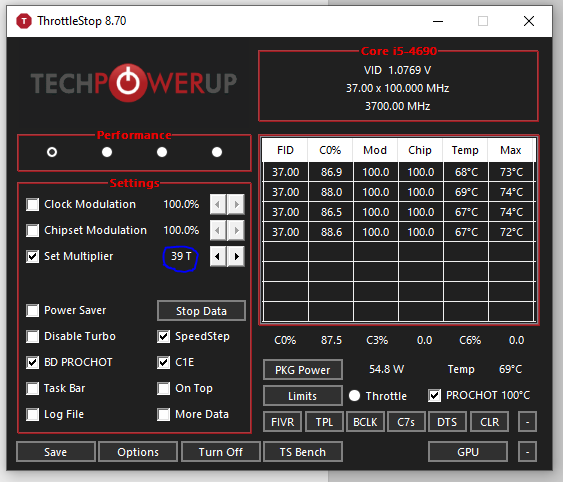
Task: Launch TS Bench benchmark
Action: click(303, 452)
